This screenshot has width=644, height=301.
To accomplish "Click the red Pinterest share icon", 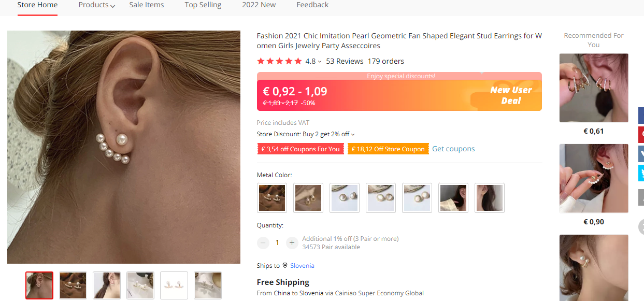I will click(641, 134).
